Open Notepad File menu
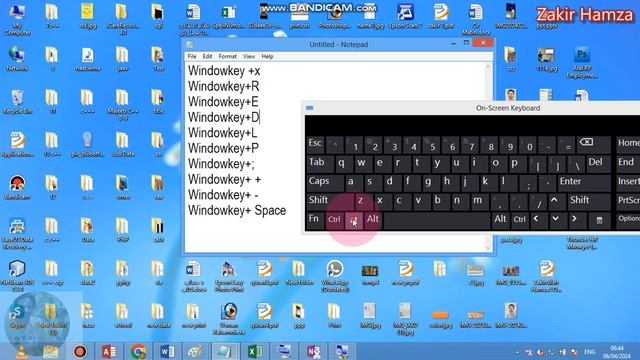Screen dimensions: 640x360 [192, 56]
